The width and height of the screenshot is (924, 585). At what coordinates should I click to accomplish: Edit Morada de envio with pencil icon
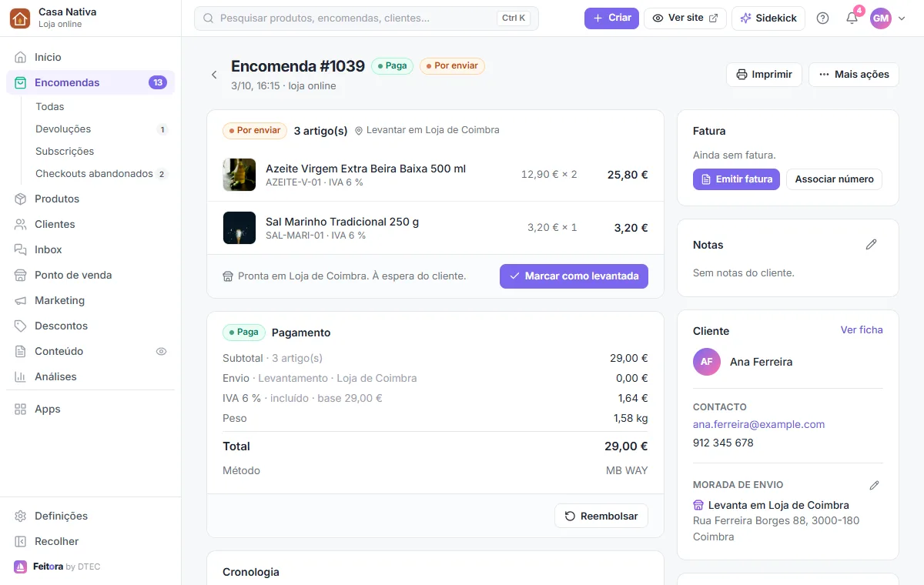(x=874, y=486)
